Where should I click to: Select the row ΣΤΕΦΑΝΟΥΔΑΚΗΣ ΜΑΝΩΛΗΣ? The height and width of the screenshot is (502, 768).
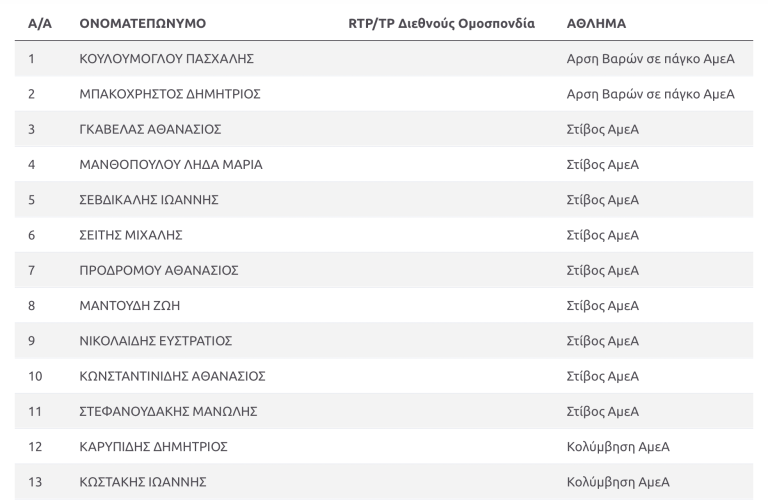click(384, 411)
